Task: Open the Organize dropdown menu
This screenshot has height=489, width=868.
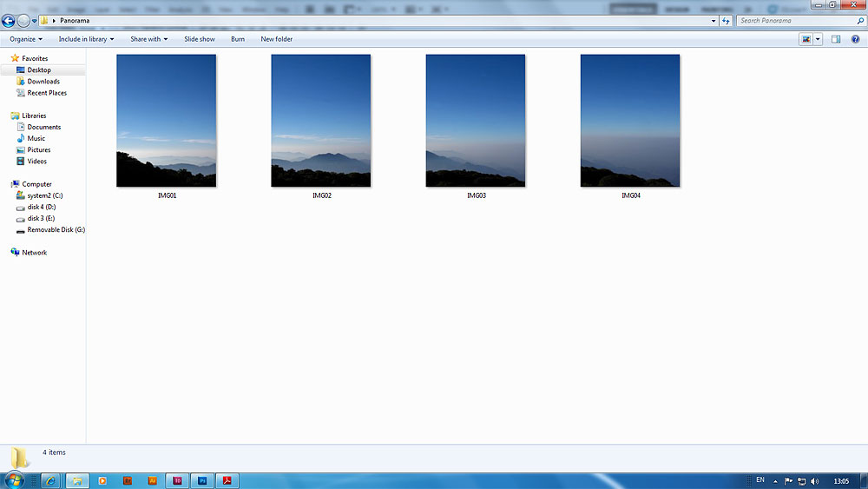Action: (x=26, y=39)
